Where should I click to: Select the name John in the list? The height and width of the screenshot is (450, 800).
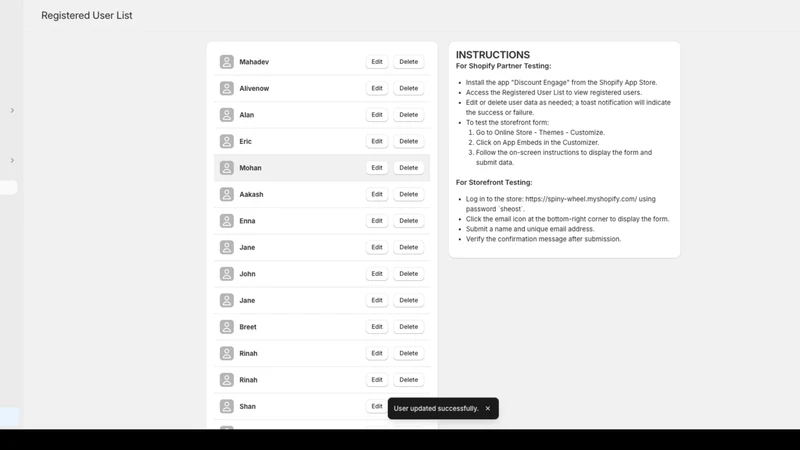(247, 274)
